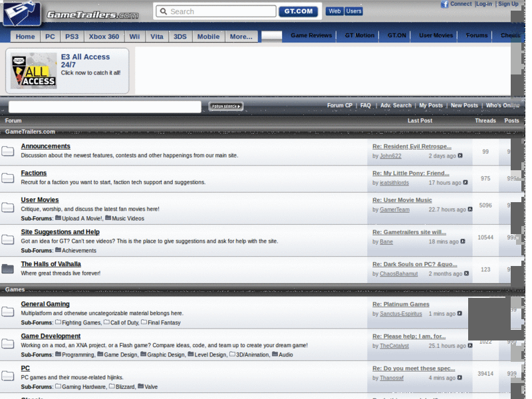Select the Users search scope toggle

click(354, 11)
